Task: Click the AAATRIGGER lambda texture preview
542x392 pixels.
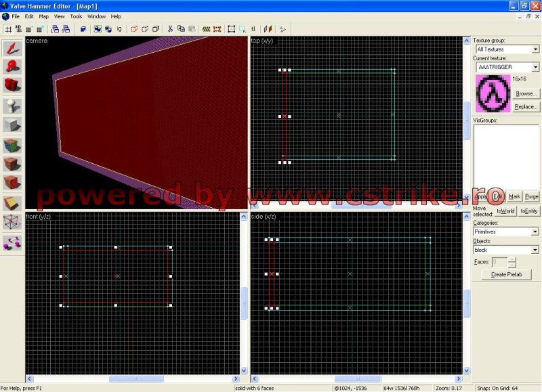Action: [x=492, y=93]
